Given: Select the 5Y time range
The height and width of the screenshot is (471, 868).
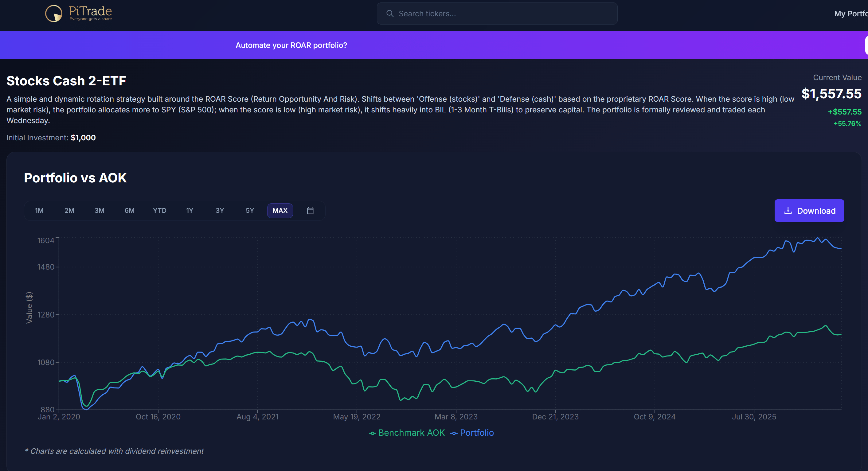Looking at the screenshot, I should (x=250, y=211).
